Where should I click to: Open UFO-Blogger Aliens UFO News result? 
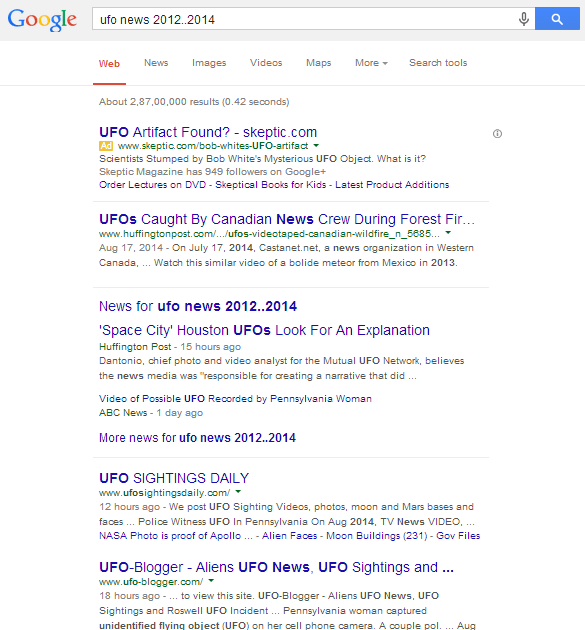(x=276, y=567)
